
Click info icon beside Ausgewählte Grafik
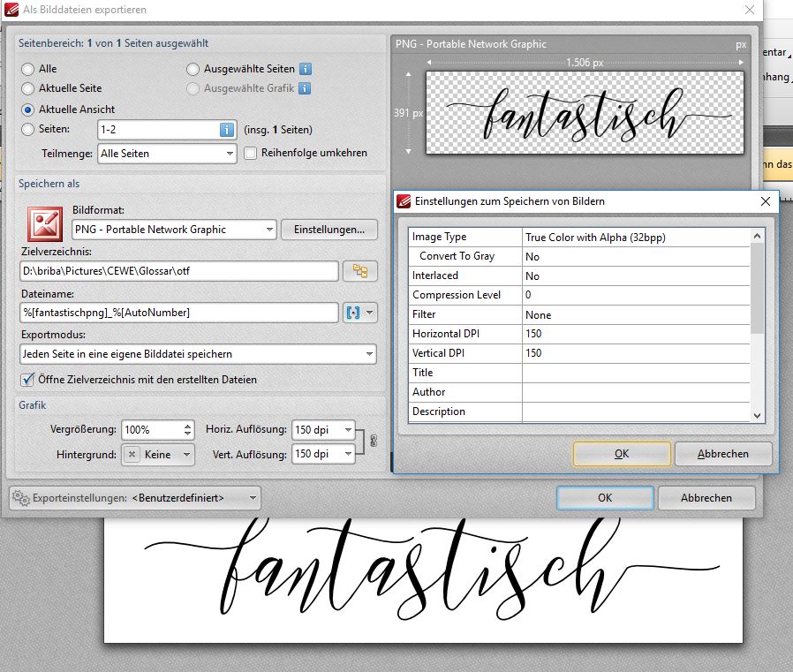tap(305, 88)
